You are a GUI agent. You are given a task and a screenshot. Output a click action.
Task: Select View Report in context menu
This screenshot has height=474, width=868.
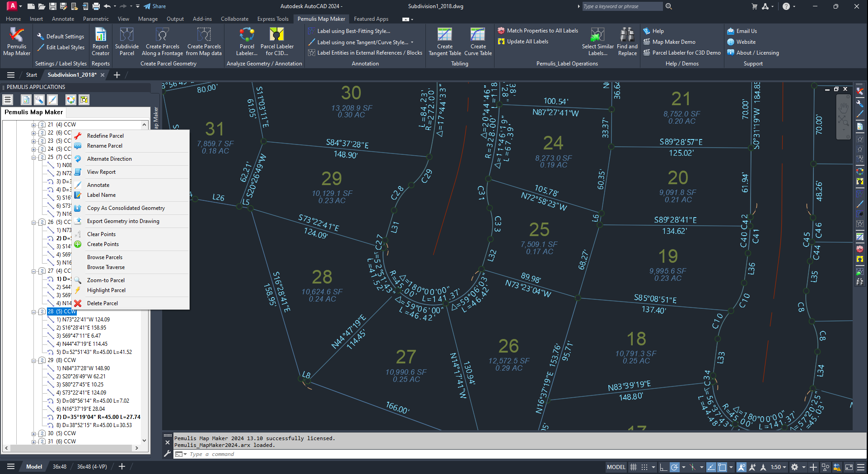click(101, 172)
